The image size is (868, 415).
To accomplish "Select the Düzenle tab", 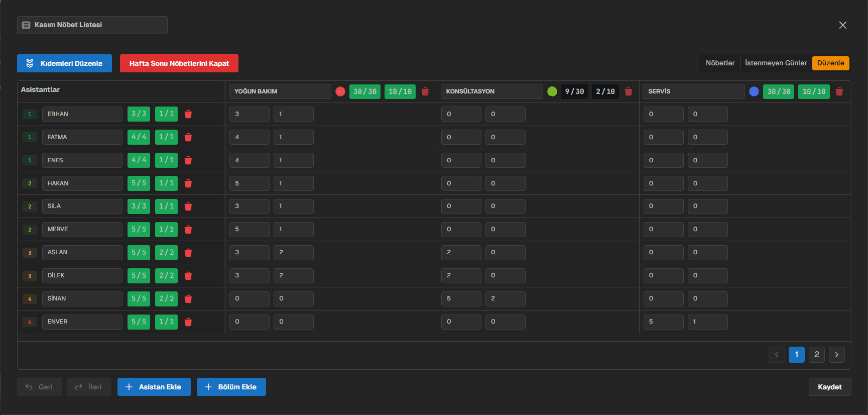I will (830, 63).
